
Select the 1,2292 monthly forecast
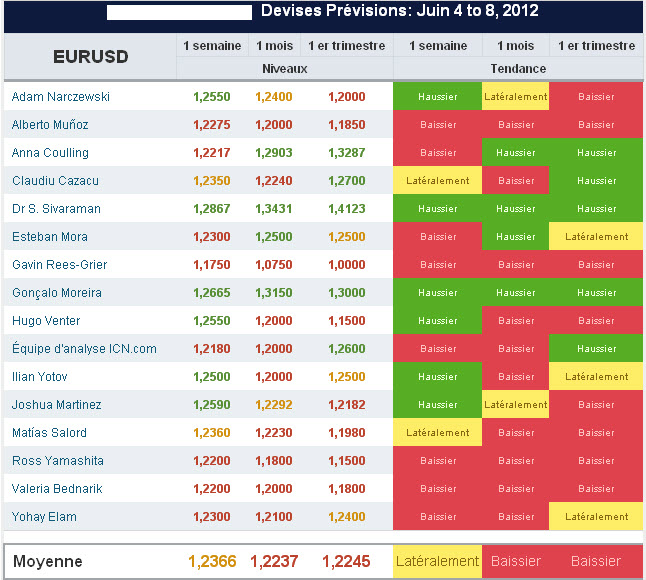pyautogui.click(x=274, y=405)
